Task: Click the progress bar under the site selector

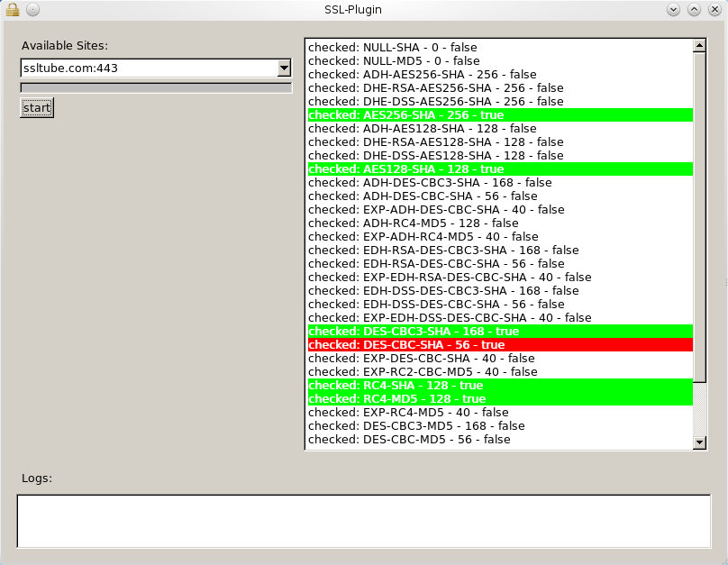Action: (x=156, y=87)
